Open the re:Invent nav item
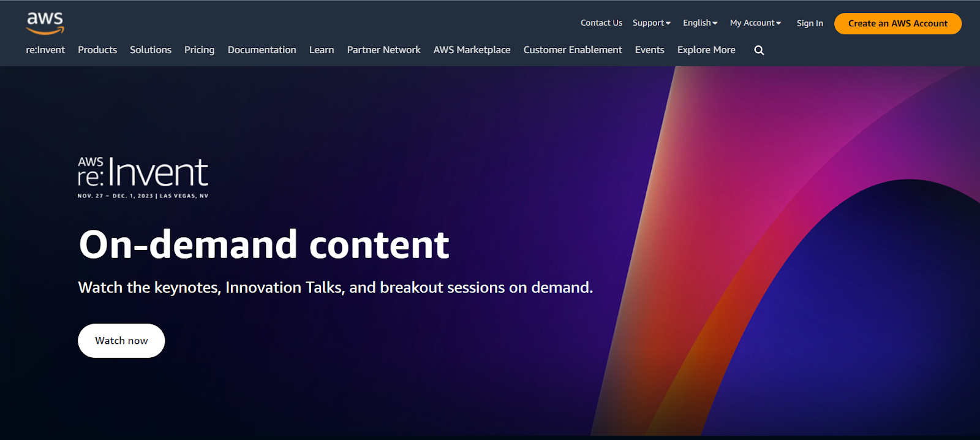This screenshot has height=440, width=980. [45, 50]
